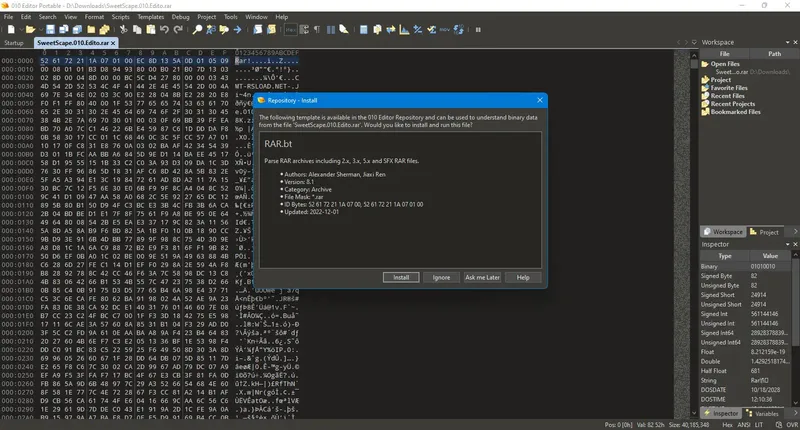Toggle LIT endian indicator in status bar
800x430 pixels.
pos(759,424)
